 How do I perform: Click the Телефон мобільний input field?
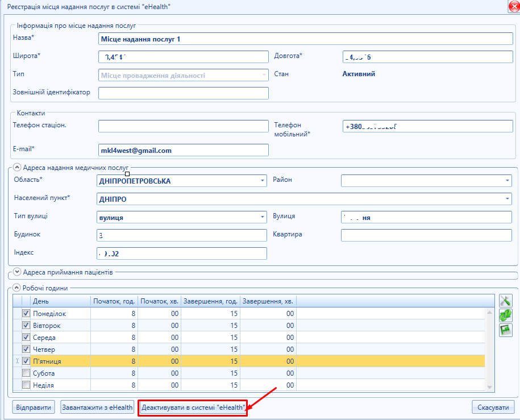tap(428, 126)
